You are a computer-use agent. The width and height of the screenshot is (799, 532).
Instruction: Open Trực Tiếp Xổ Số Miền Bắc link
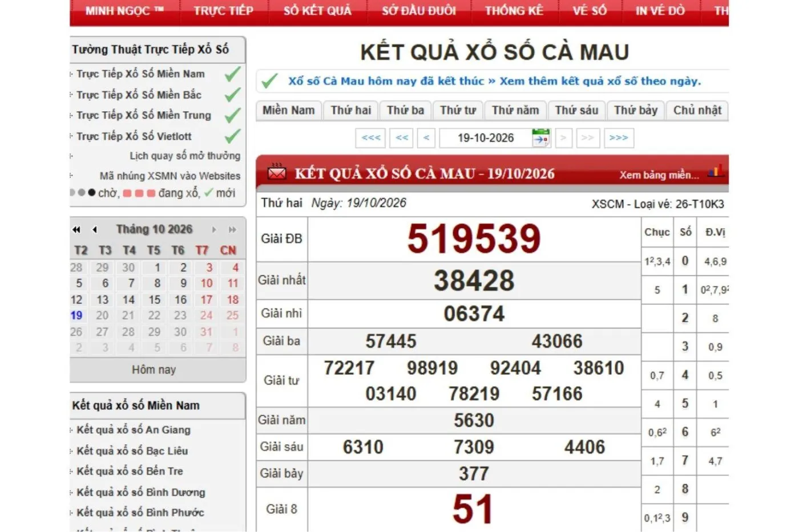coord(139,95)
